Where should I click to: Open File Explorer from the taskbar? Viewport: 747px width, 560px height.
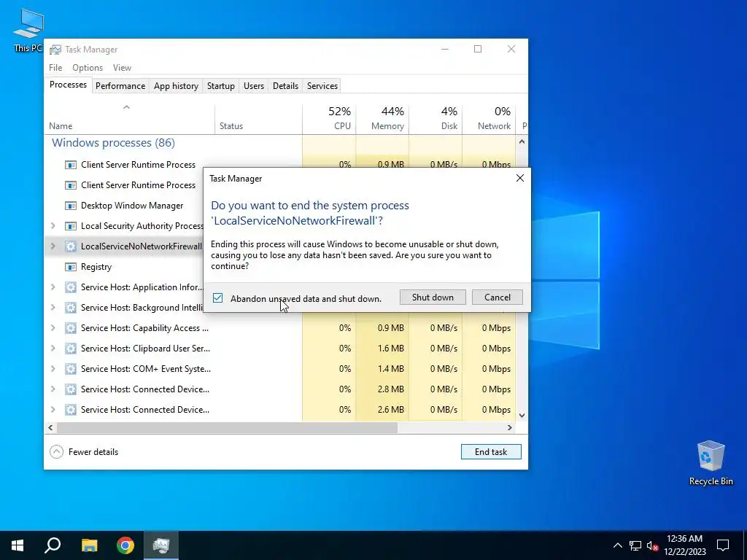[x=89, y=545]
